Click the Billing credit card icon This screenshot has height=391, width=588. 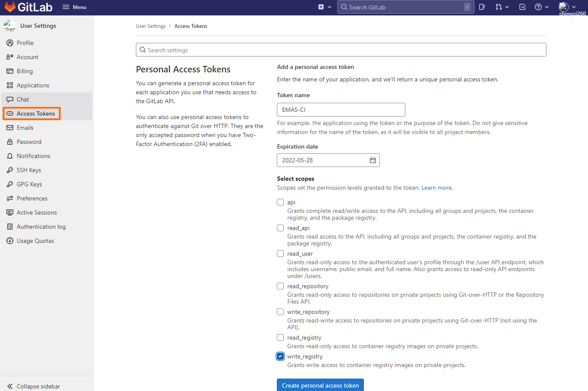(x=10, y=71)
